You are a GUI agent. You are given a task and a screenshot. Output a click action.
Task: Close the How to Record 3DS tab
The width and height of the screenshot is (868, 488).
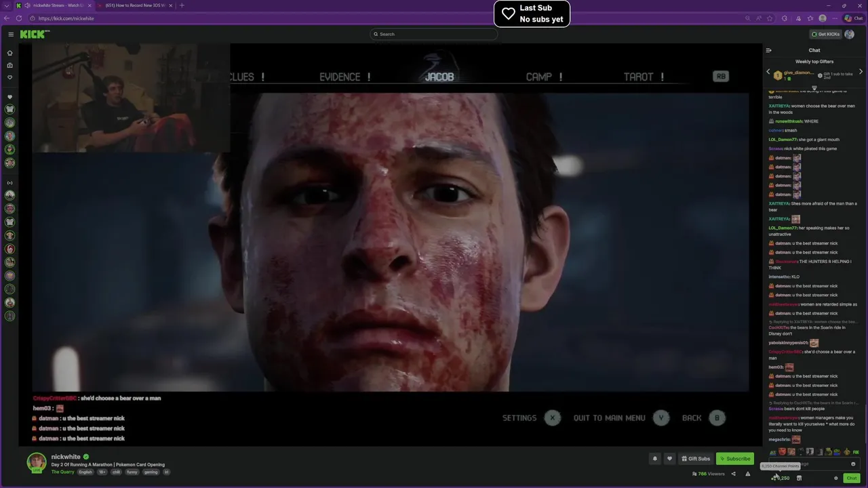click(170, 5)
